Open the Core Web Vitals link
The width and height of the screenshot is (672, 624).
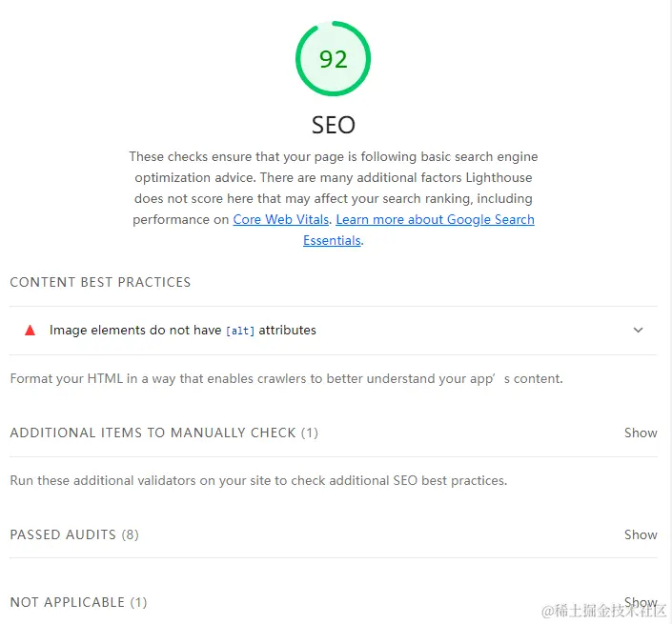[x=281, y=220]
